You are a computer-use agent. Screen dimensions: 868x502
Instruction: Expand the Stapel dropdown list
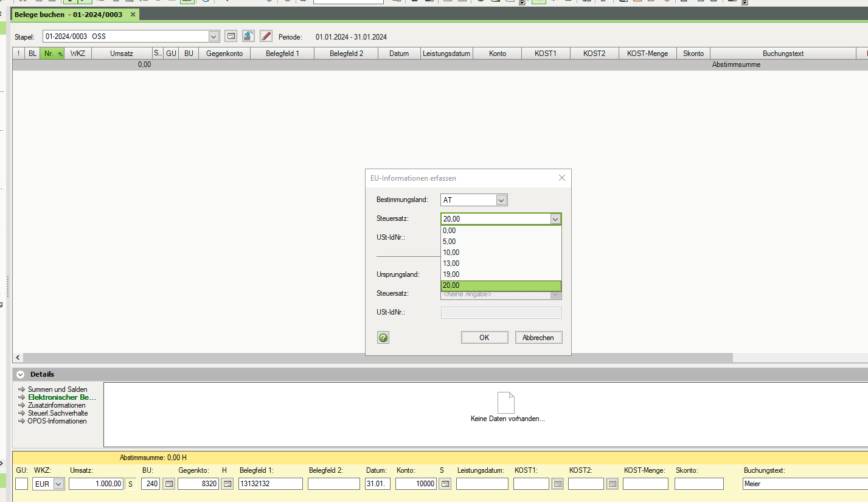pos(214,36)
